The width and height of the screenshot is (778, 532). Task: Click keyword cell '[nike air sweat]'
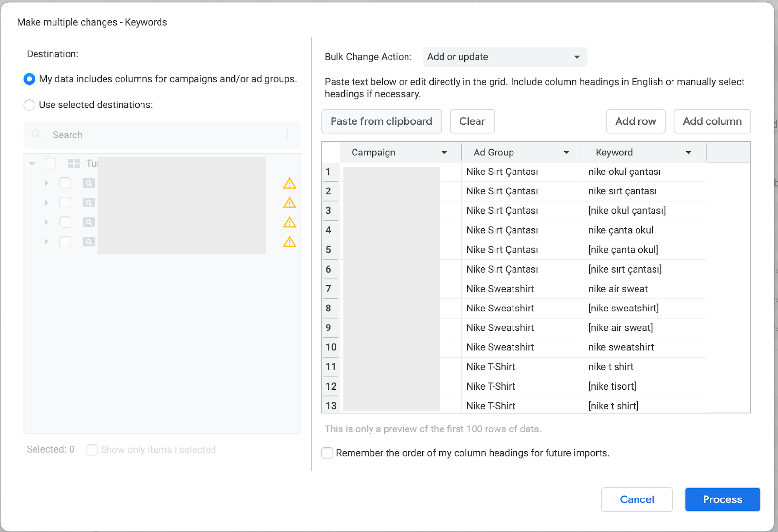(x=644, y=328)
